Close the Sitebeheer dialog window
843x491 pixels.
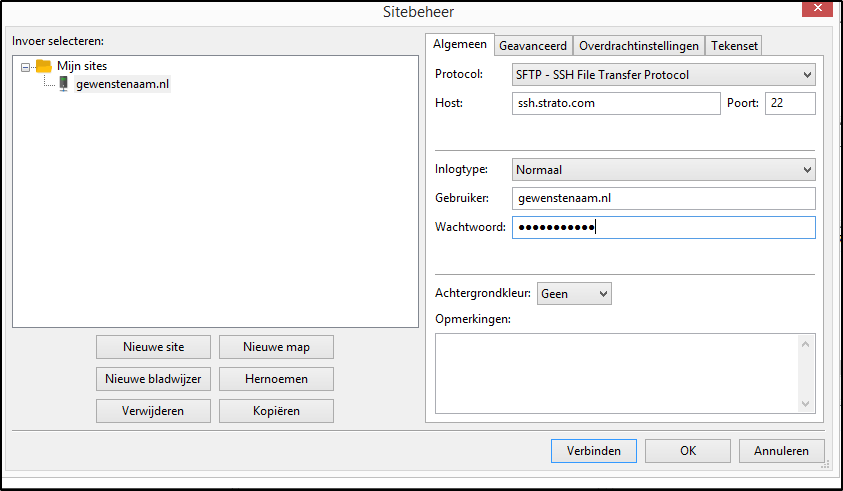pyautogui.click(x=820, y=11)
